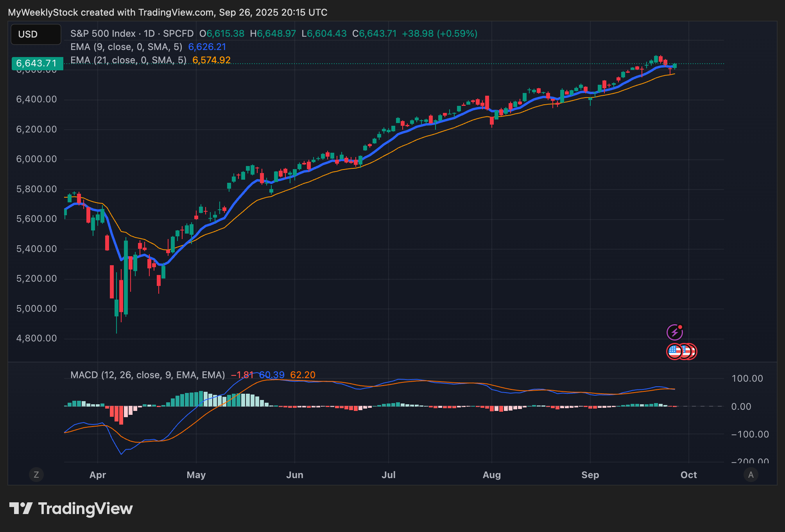Click the MACD signal value 62.20

pyautogui.click(x=303, y=375)
